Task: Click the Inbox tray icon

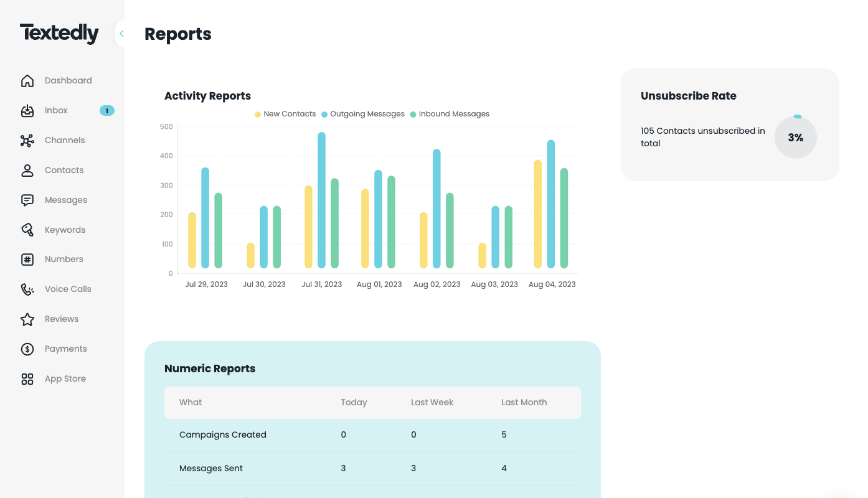Action: coord(27,111)
